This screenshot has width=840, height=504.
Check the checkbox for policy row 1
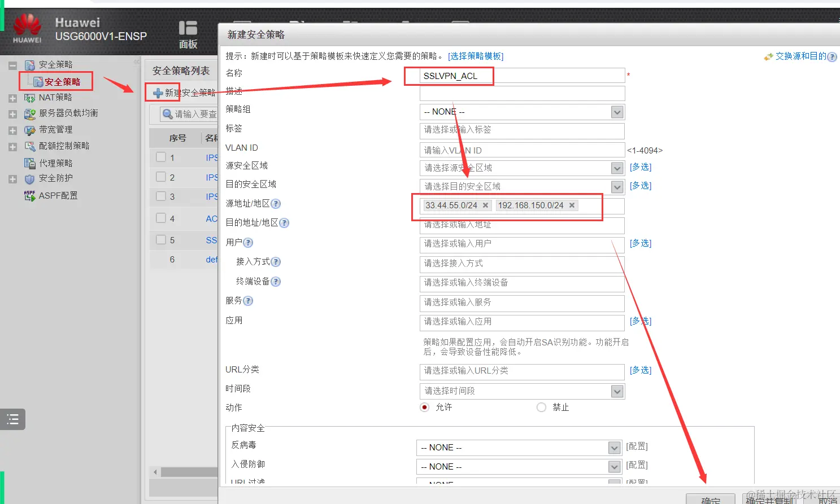pyautogui.click(x=161, y=157)
